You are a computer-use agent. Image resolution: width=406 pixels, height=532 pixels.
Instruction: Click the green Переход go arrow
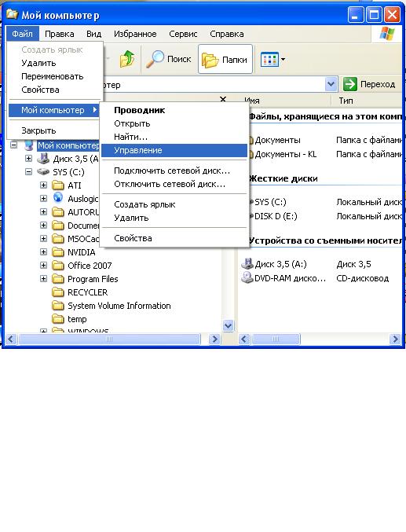(350, 84)
